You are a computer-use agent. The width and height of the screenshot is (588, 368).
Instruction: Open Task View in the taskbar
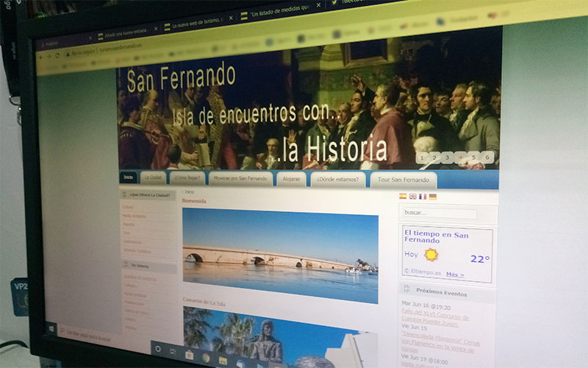(x=173, y=352)
